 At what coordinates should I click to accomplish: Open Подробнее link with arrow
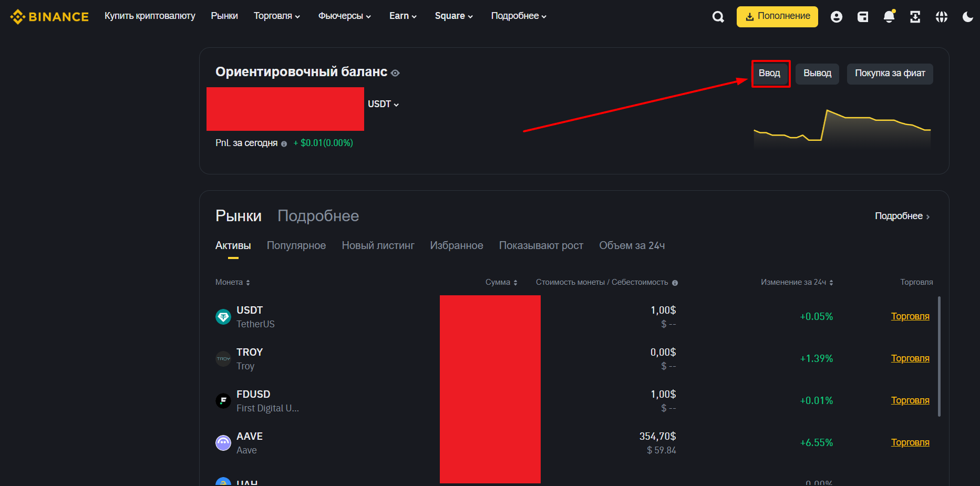click(x=902, y=216)
